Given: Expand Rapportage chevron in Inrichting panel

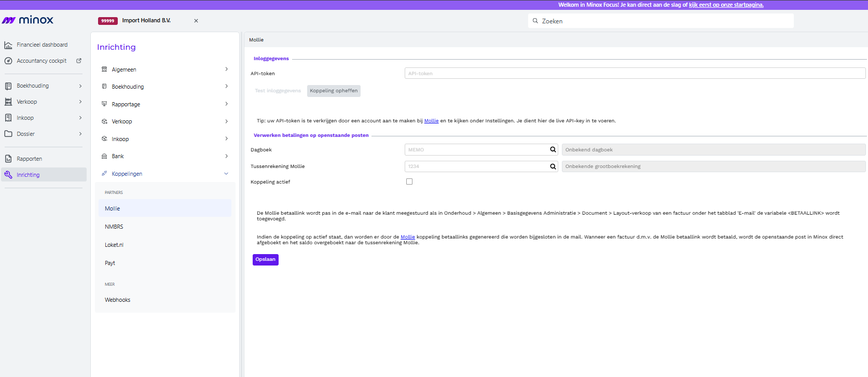Looking at the screenshot, I should pos(227,104).
